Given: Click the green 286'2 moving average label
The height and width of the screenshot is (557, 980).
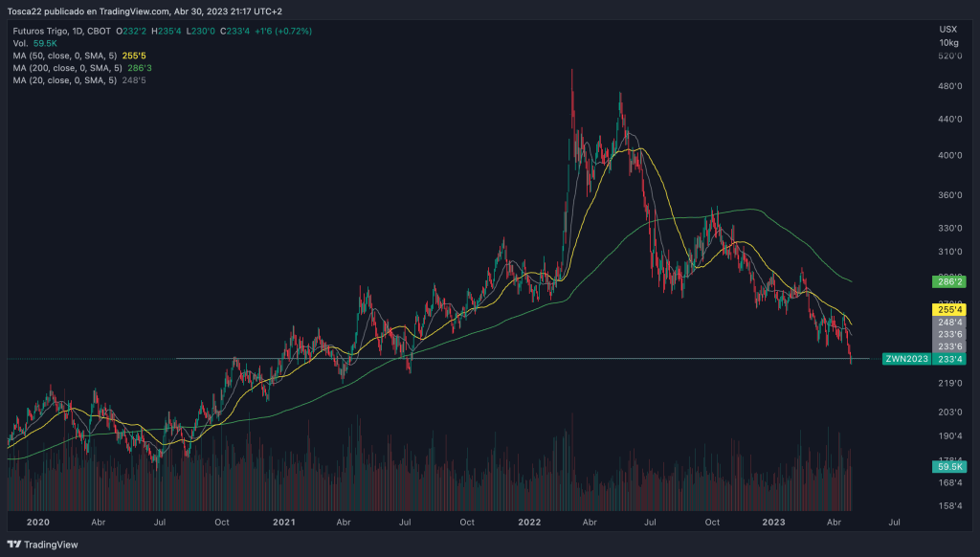Looking at the screenshot, I should 947,282.
